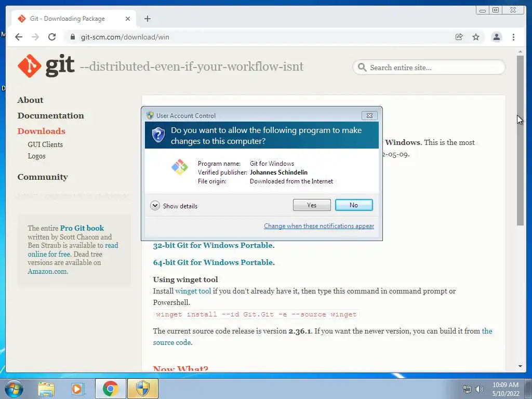Viewport: 532px width, 399px height.
Task: Click the Chrome taskbar icon
Action: point(110,389)
